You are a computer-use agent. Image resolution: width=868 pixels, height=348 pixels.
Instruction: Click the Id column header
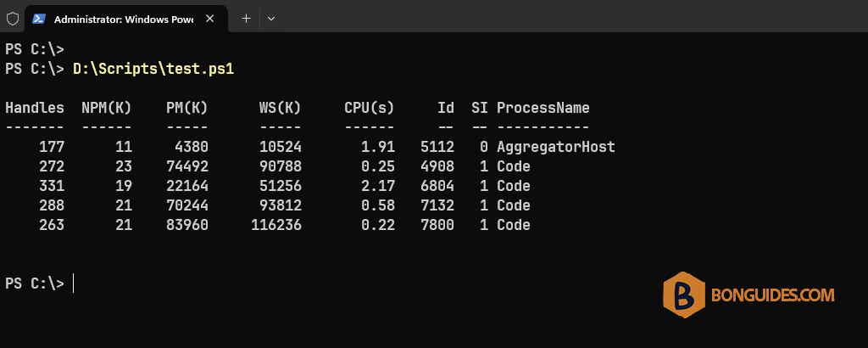pyautogui.click(x=446, y=108)
